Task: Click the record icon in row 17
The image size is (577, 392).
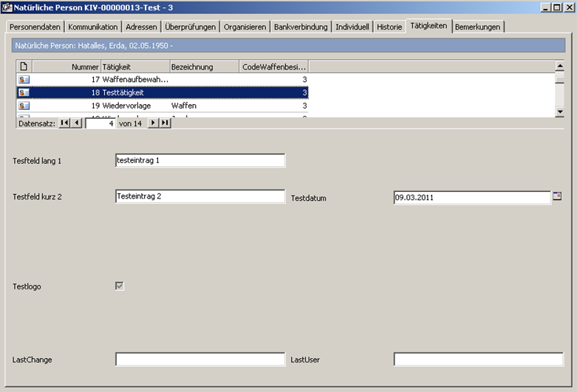Action: click(24, 79)
